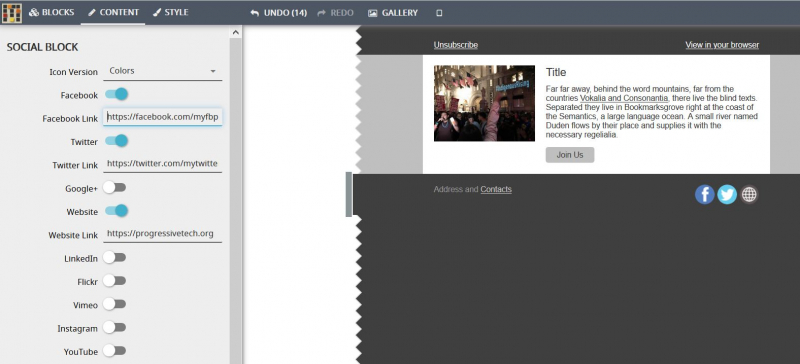800x364 pixels.
Task: Click the Facebook Link input field
Action: (x=162, y=117)
